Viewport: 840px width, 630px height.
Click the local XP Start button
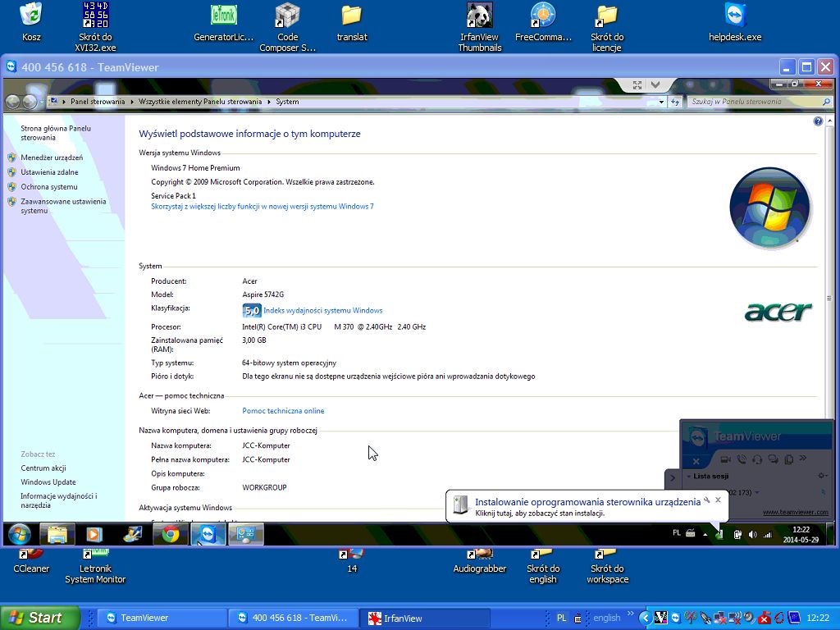tap(39, 618)
